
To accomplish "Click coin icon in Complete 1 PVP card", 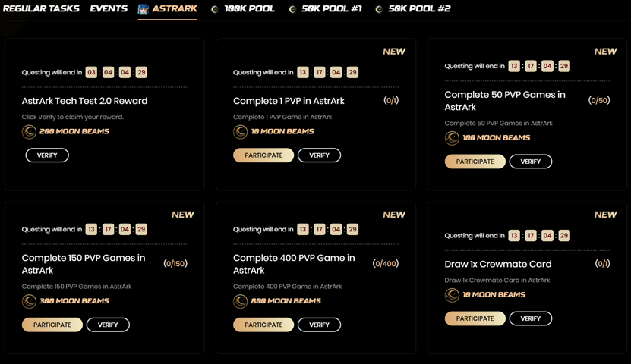I will coord(240,131).
